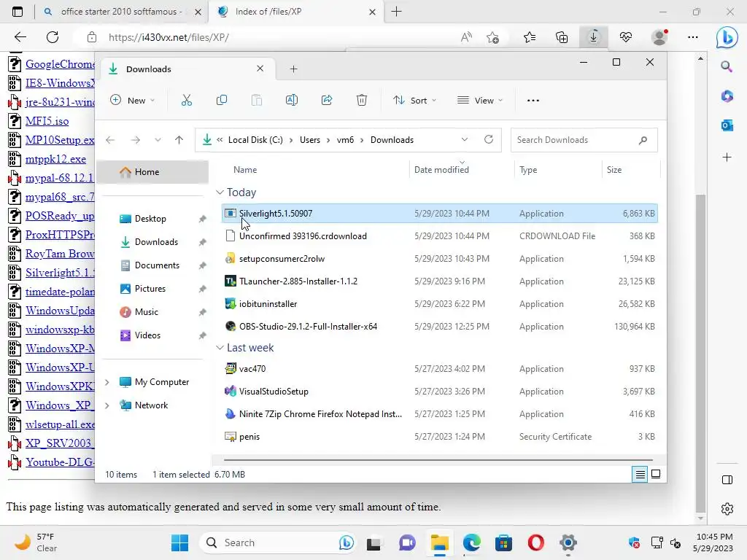Click the Share icon in Explorer toolbar
Viewport: 747px width, 560px height.
(327, 100)
